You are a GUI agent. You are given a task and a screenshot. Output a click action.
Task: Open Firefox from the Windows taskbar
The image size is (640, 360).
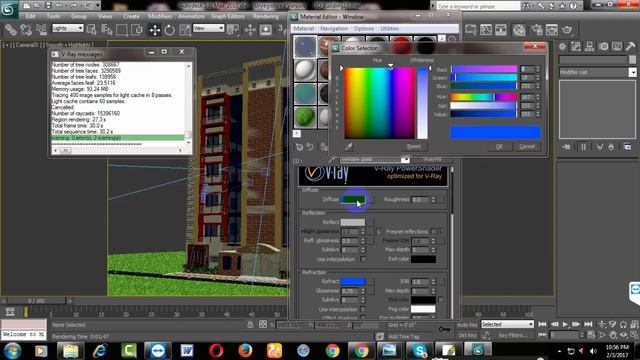tap(245, 350)
